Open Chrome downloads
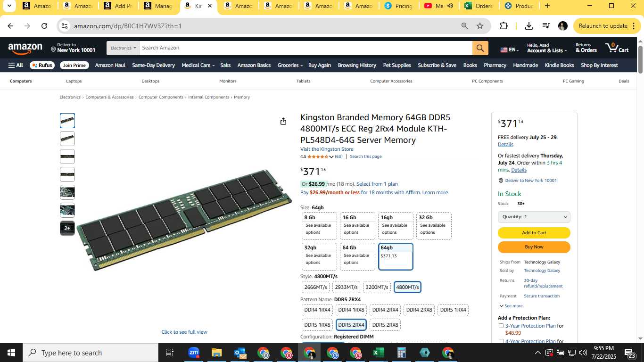Image resolution: width=644 pixels, height=362 pixels. pyautogui.click(x=529, y=26)
